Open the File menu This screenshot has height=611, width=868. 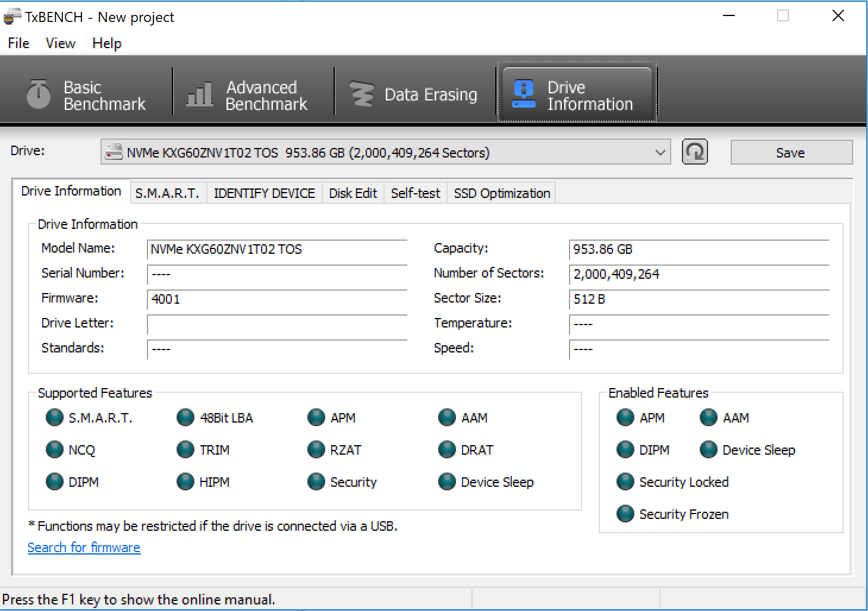pos(18,43)
